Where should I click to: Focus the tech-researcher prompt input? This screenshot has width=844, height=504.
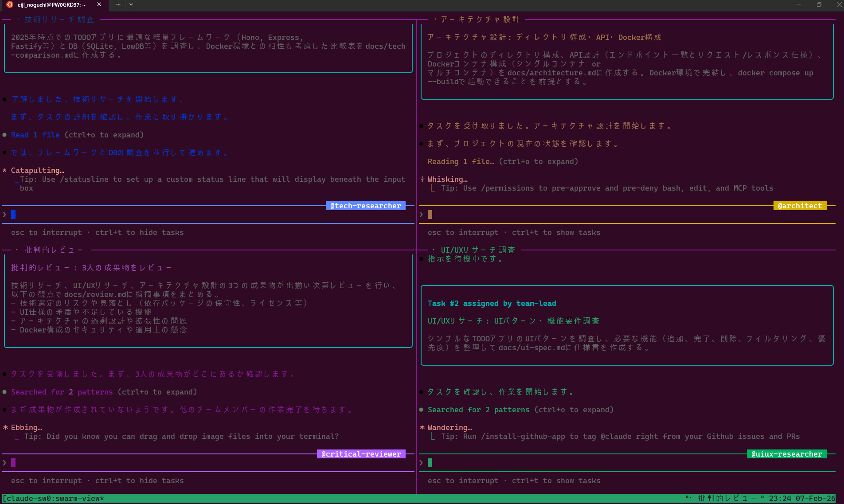tap(208, 215)
